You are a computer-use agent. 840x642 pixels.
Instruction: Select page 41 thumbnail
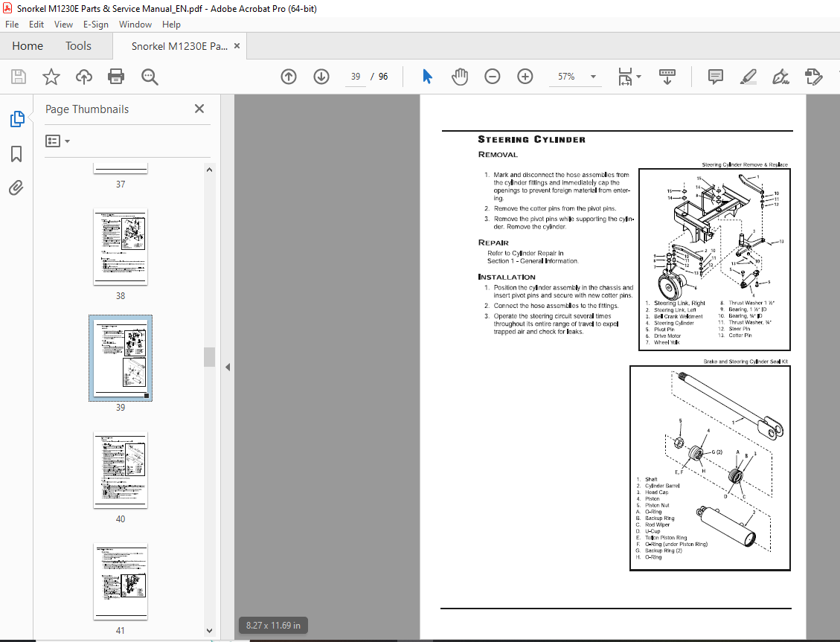(x=121, y=582)
